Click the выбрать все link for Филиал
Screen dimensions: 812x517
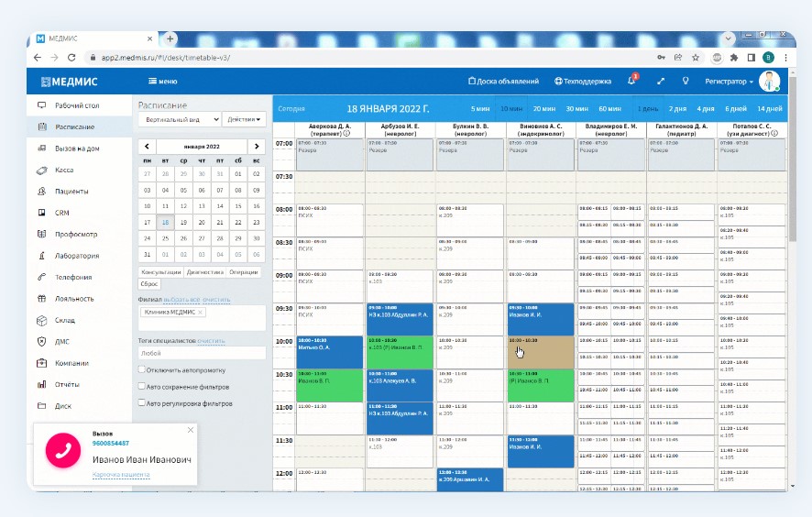(181, 300)
